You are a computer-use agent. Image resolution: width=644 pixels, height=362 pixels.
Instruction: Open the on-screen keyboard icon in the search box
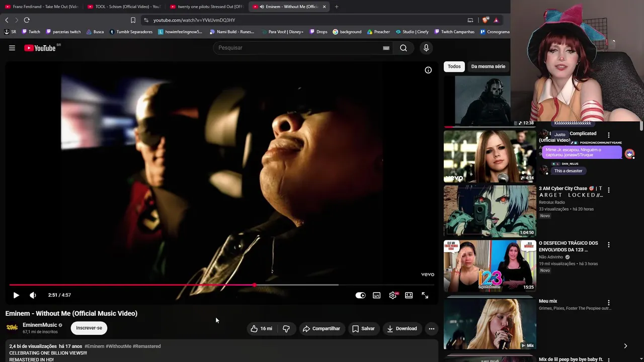[386, 48]
